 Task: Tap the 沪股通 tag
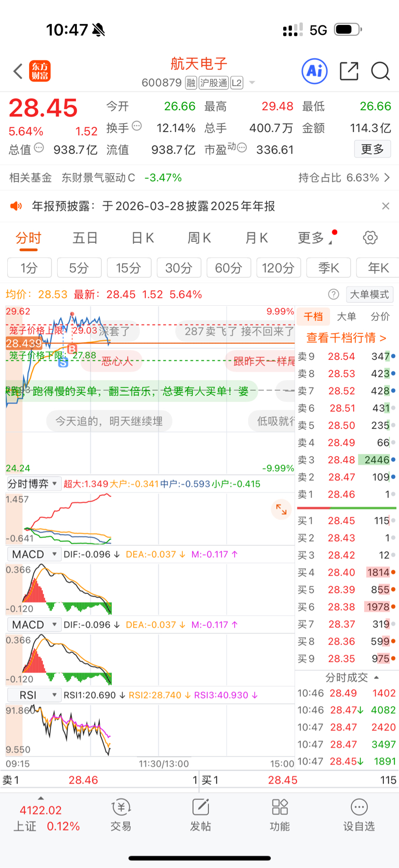(x=214, y=83)
